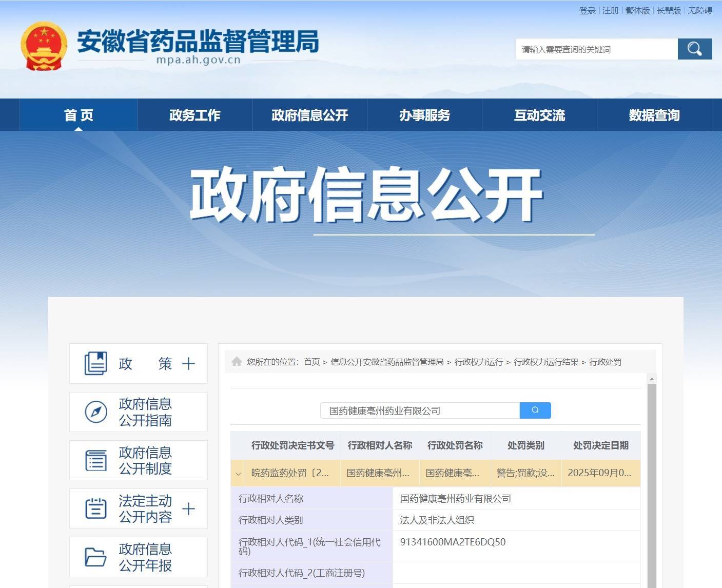Expand 法定主动公开内容 using its plus sign
This screenshot has height=588, width=722.
(188, 509)
